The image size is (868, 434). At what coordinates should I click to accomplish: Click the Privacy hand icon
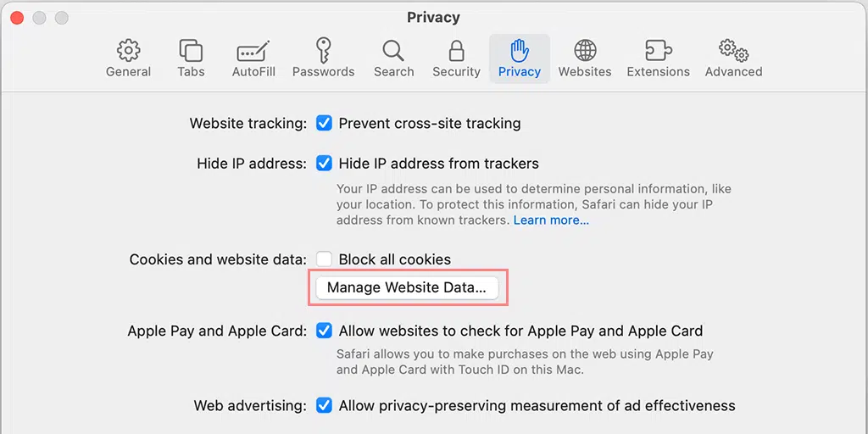click(520, 50)
